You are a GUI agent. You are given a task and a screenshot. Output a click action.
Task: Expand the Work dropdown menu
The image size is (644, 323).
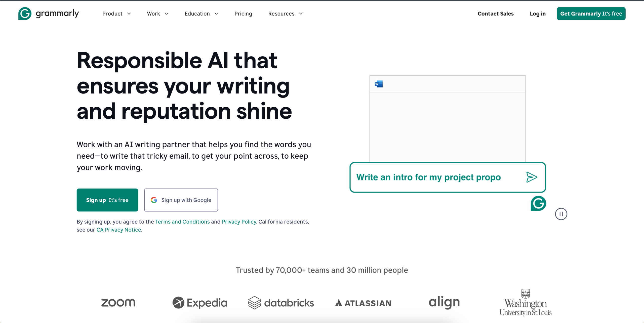point(157,14)
